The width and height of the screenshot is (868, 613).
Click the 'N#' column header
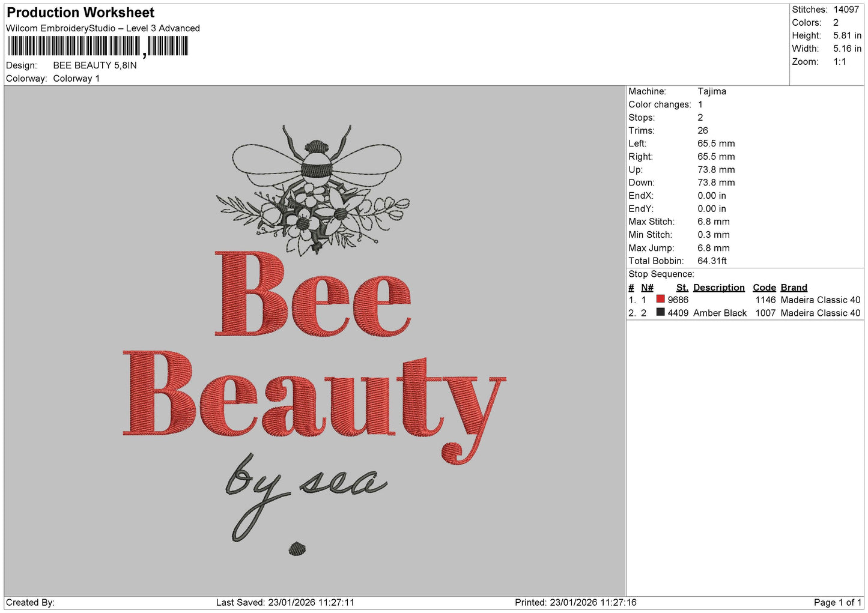pyautogui.click(x=647, y=288)
